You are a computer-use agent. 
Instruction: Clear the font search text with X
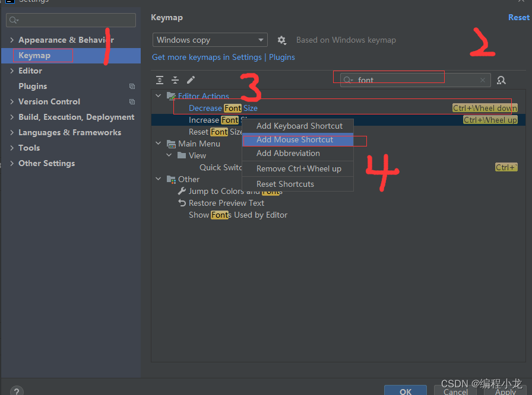point(483,80)
